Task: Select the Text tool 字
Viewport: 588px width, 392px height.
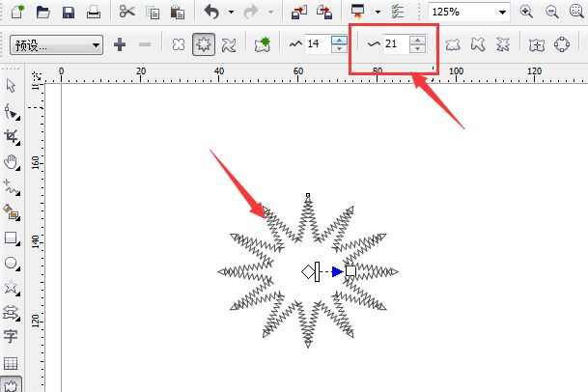Action: pos(11,337)
